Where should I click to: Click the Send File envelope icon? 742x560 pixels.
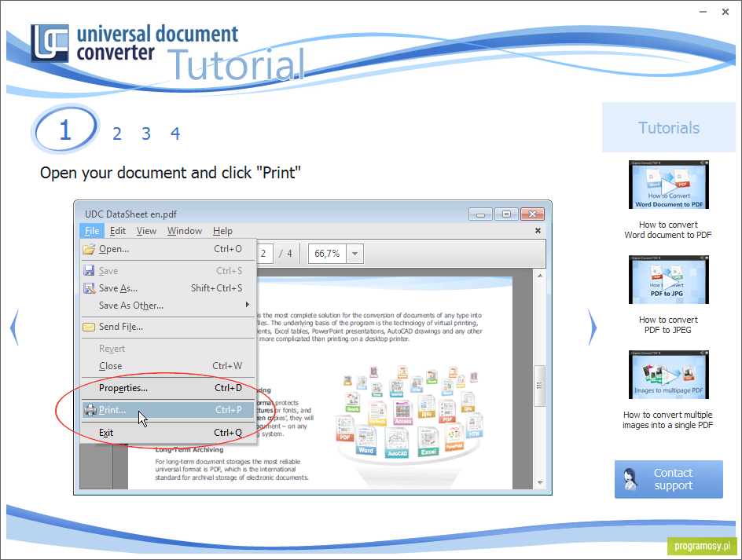click(x=89, y=327)
